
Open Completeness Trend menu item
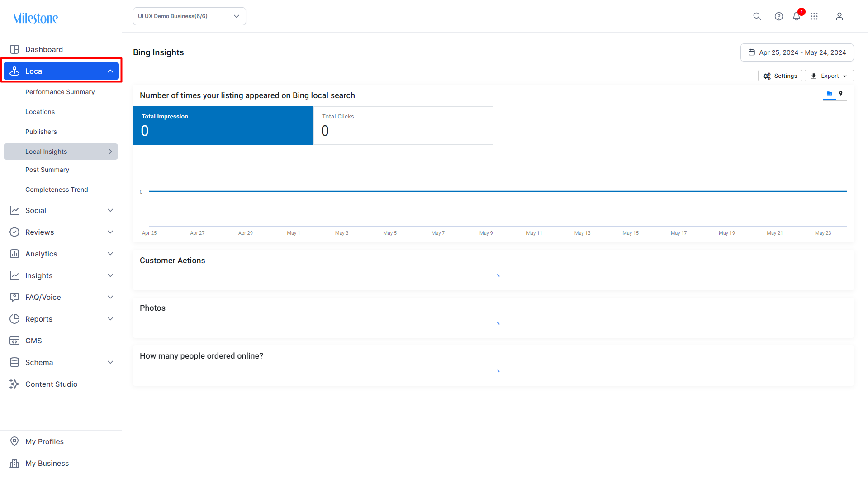point(57,190)
